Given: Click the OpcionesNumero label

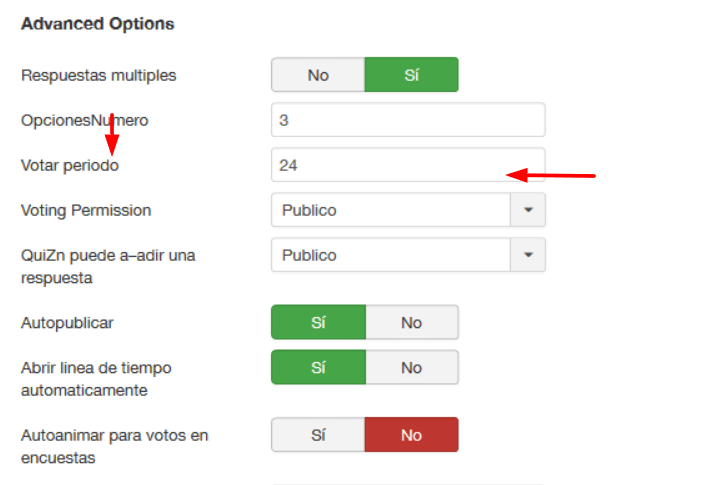Looking at the screenshot, I should [84, 121].
